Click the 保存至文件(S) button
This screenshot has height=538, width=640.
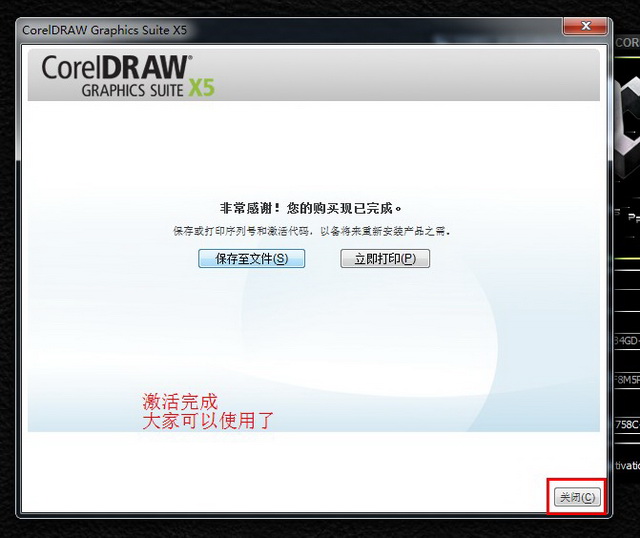pos(251,258)
